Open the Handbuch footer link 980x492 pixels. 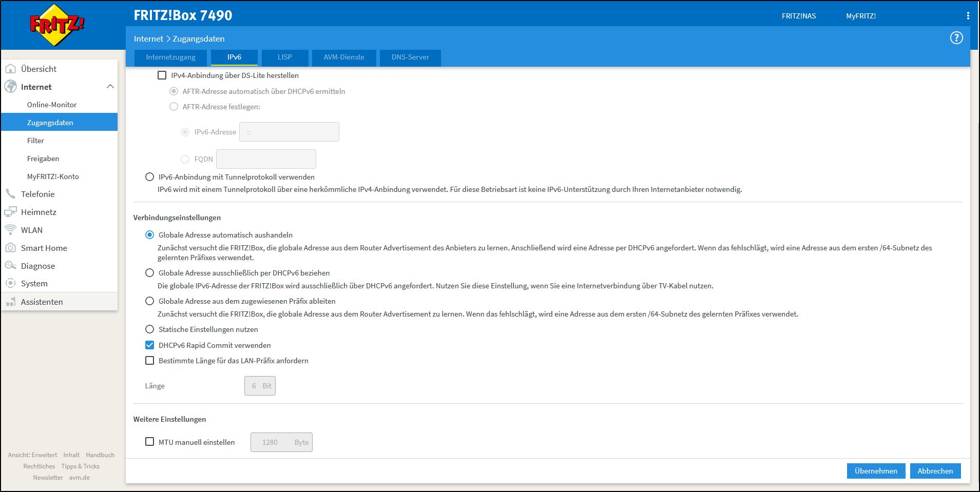[100, 455]
